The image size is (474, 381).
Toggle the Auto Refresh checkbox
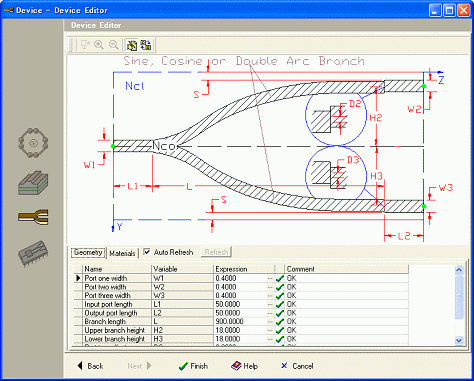tap(147, 252)
